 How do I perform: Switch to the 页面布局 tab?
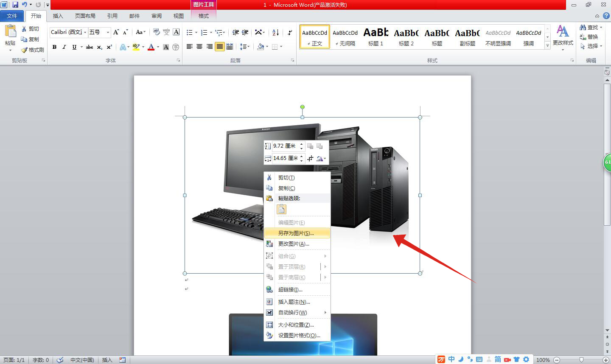click(85, 16)
